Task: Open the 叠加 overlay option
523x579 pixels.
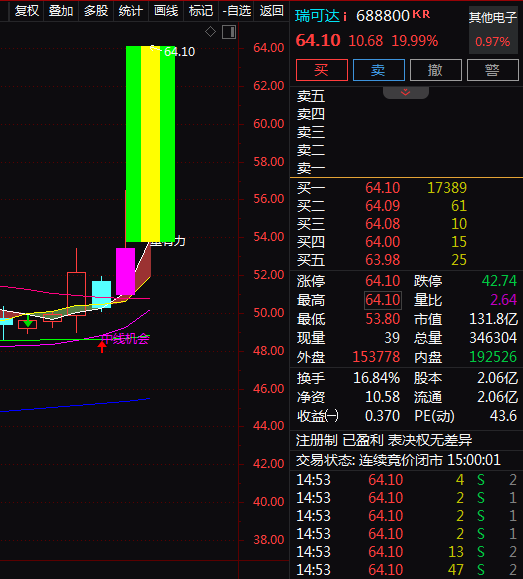Action: tap(61, 11)
